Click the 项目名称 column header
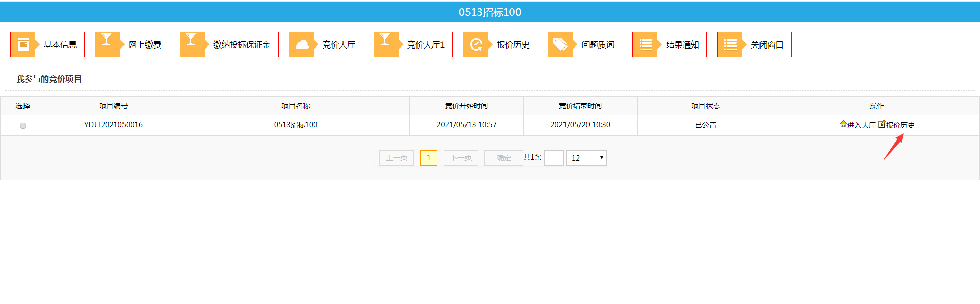The height and width of the screenshot is (304, 980). pos(296,106)
